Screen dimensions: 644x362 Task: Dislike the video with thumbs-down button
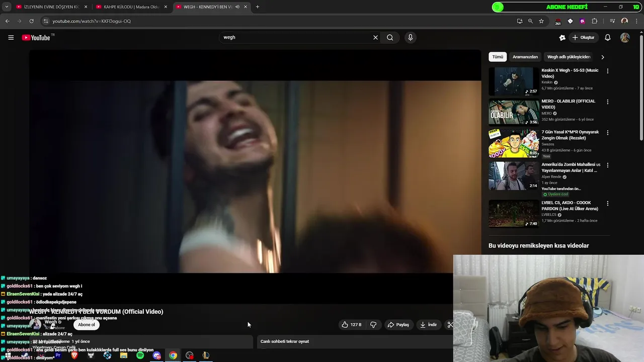pyautogui.click(x=373, y=325)
